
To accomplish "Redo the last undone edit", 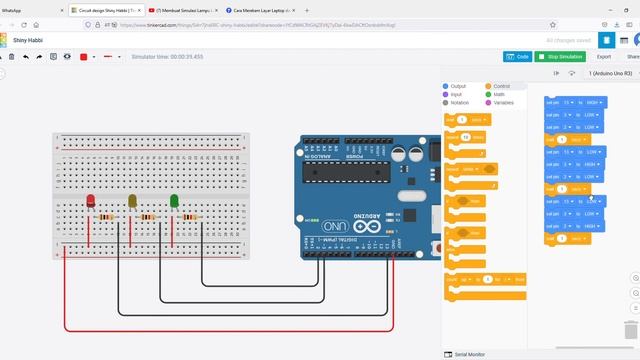I will [x=39, y=57].
